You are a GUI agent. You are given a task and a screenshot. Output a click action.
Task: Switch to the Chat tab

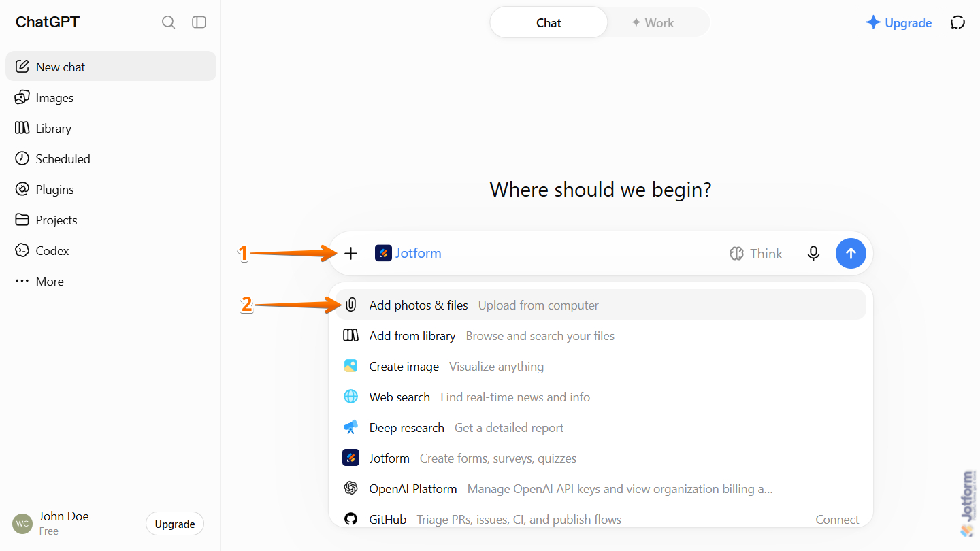coord(549,22)
